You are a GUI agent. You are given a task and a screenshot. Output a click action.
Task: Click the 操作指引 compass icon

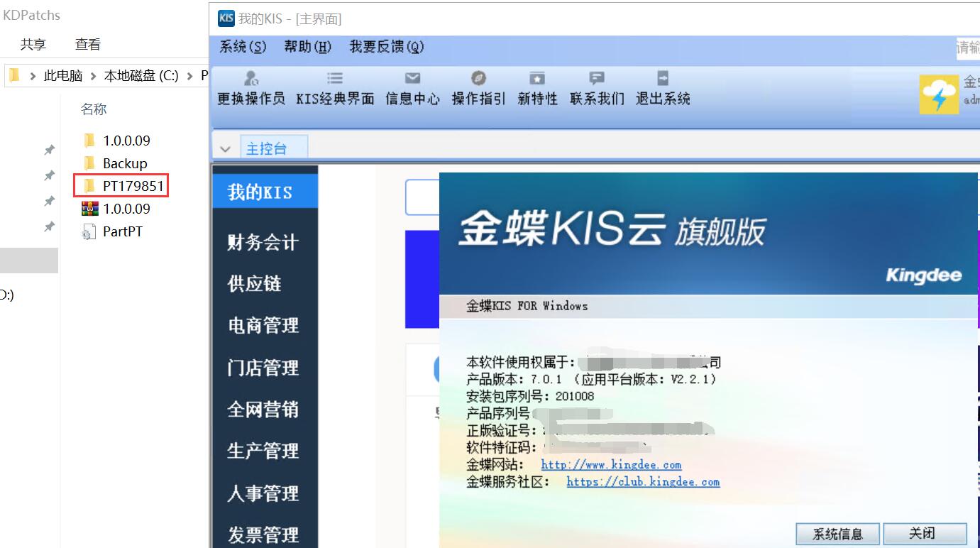[x=478, y=78]
